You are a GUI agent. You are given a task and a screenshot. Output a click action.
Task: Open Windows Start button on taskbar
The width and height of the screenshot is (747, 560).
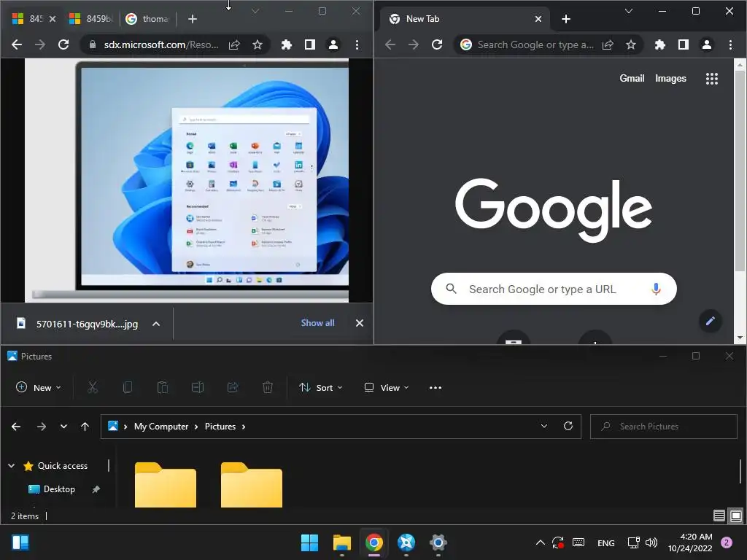point(309,542)
